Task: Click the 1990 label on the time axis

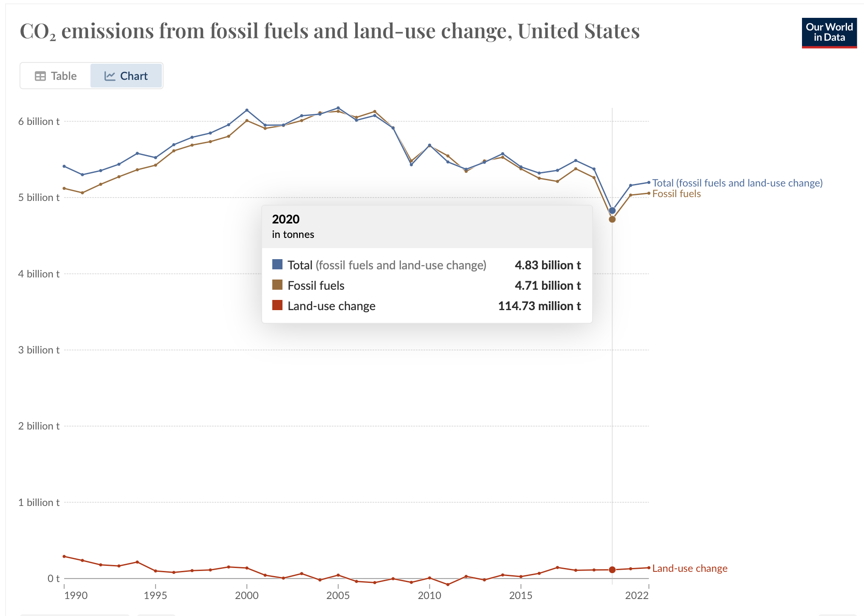Action: click(x=76, y=595)
